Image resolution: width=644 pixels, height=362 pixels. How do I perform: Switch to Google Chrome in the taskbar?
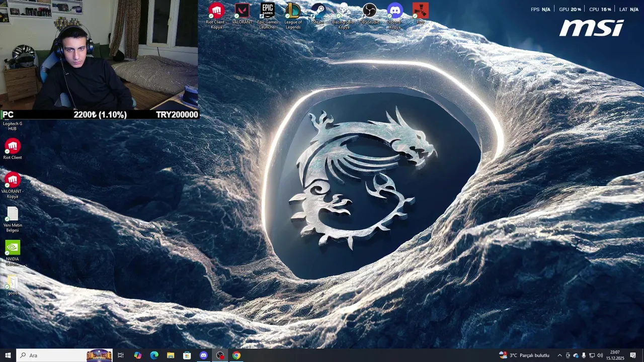point(236,355)
